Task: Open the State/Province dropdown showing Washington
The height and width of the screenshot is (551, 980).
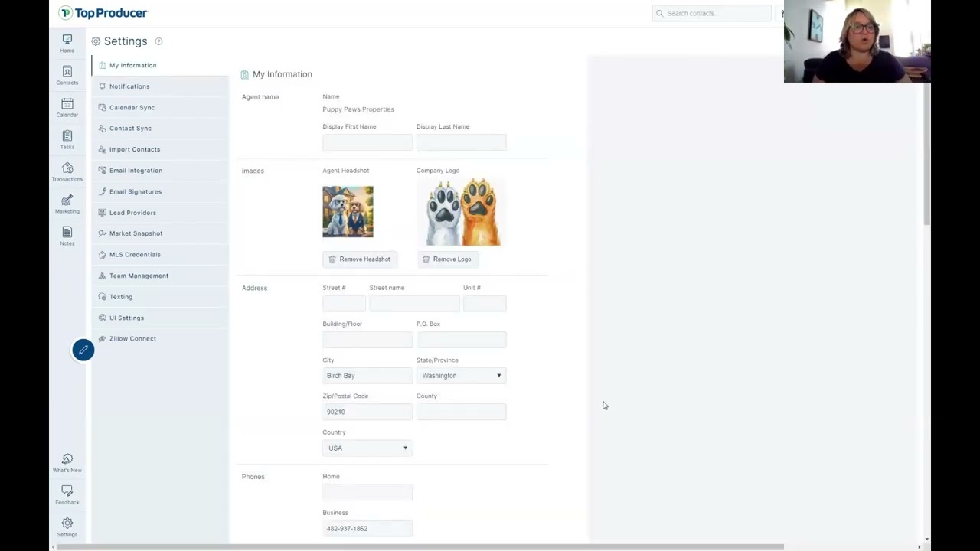Action: coord(461,376)
